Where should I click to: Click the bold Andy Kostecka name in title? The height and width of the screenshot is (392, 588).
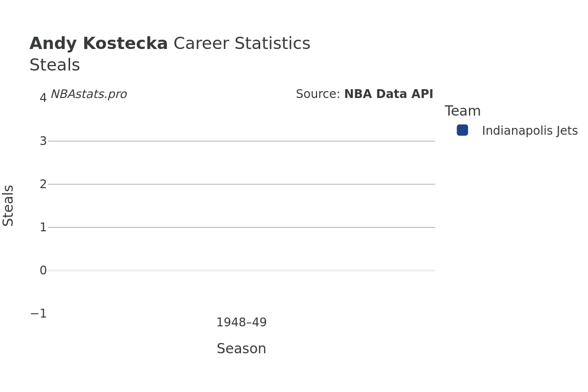98,44
